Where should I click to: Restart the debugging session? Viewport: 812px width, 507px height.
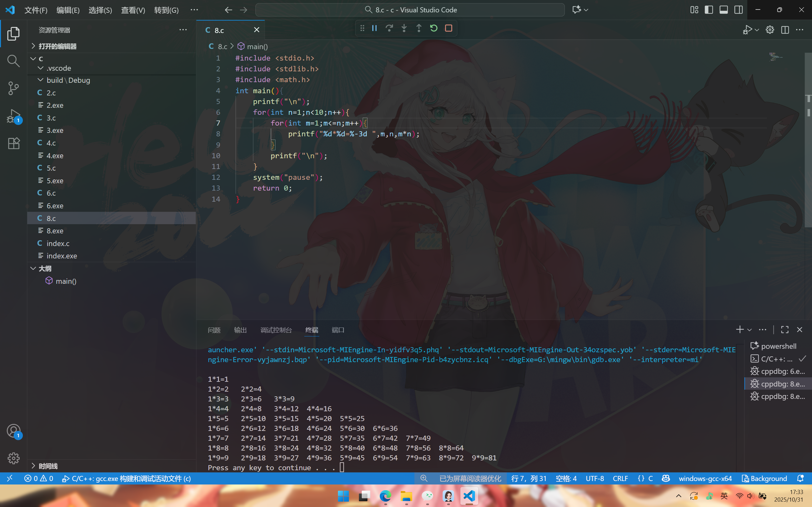click(x=433, y=28)
